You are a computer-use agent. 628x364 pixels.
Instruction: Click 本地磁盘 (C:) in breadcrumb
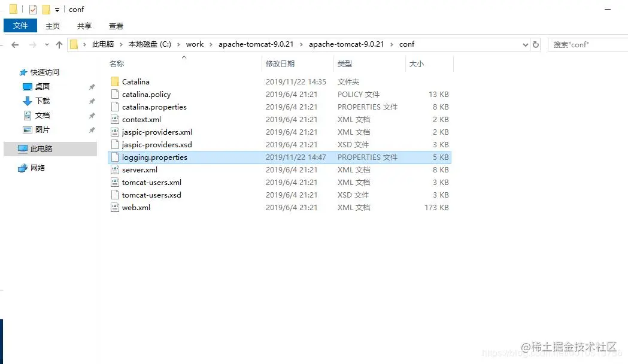coord(150,44)
